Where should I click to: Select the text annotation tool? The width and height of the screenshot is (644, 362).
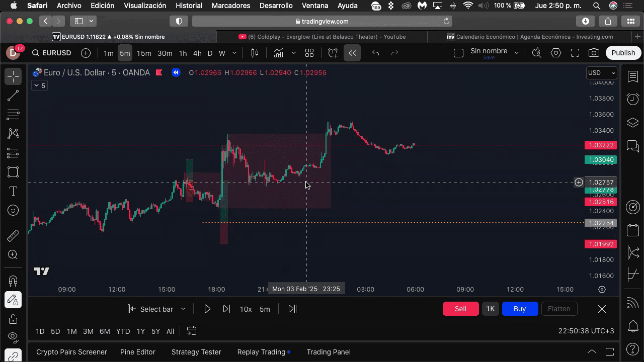click(13, 191)
